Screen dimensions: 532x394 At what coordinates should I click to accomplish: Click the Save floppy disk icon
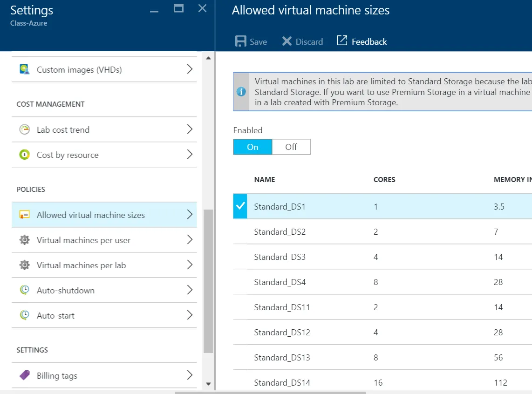click(x=241, y=41)
